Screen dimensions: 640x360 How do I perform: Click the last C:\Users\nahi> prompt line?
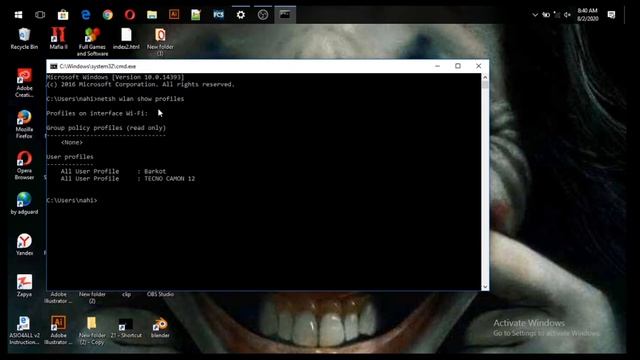(x=72, y=200)
